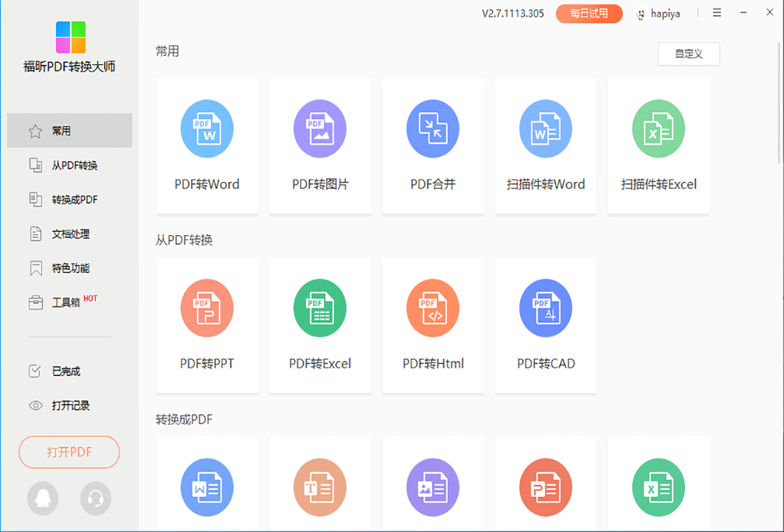Click the 从PDF转换 section heading

click(184, 240)
